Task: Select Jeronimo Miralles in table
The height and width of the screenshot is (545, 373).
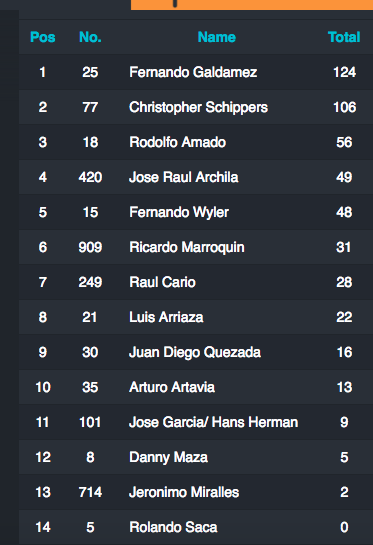Action: [184, 492]
